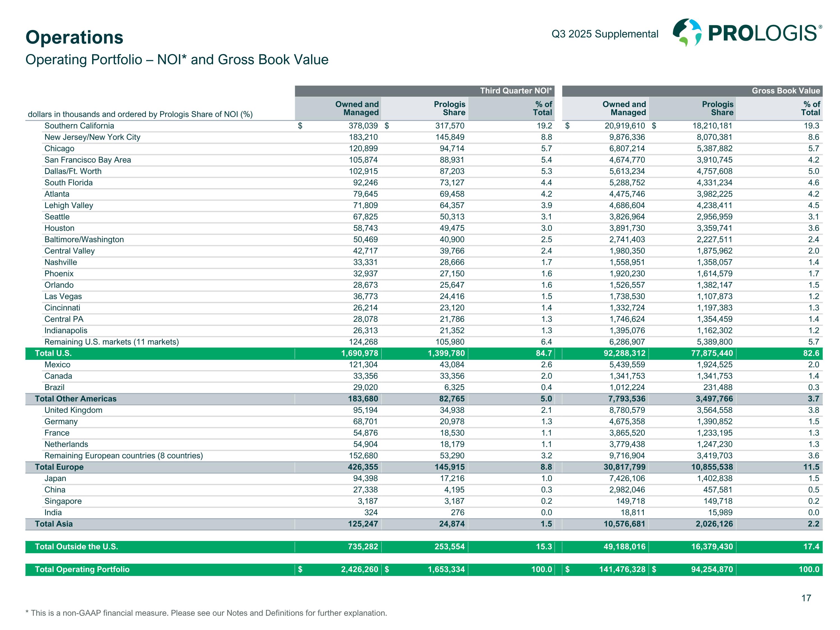Select the Southern California row label
Viewport: 840px width, 630px height.
pyautogui.click(x=79, y=126)
